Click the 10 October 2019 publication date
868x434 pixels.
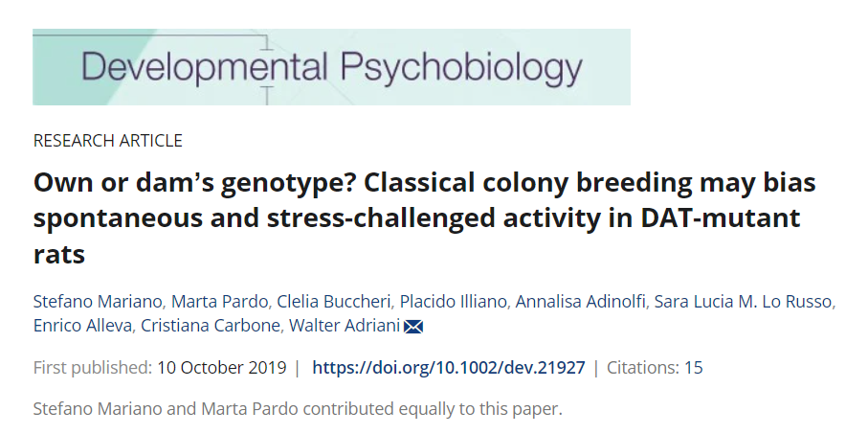(221, 368)
